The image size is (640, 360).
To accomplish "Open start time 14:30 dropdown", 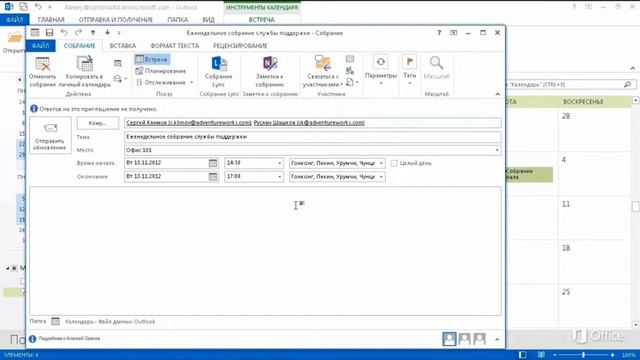I will point(280,163).
